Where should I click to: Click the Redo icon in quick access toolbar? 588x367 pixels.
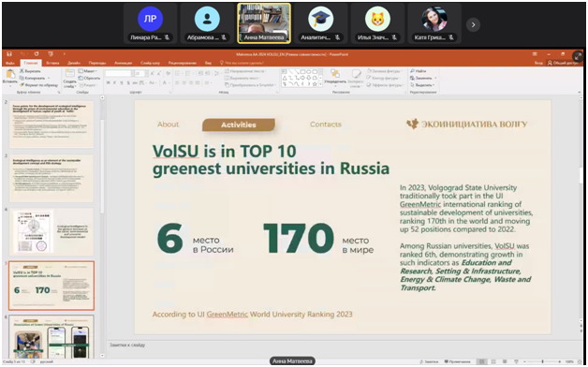coord(37,54)
